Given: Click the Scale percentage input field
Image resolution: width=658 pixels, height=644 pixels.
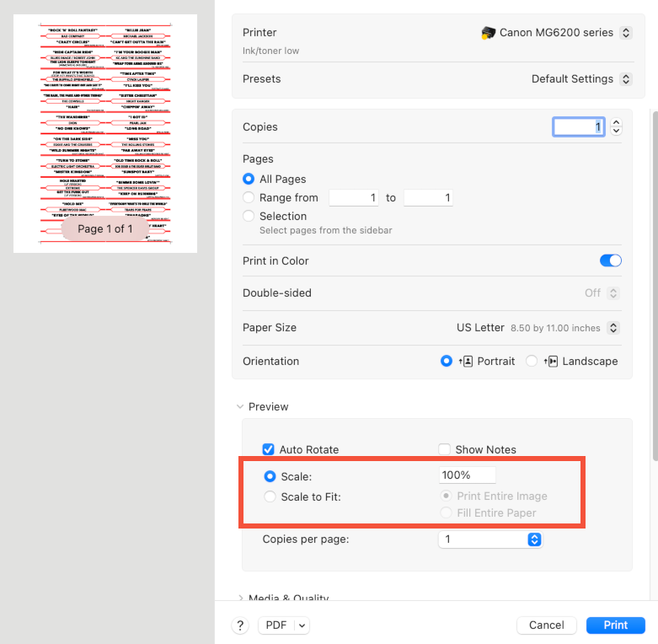Looking at the screenshot, I should (x=467, y=475).
